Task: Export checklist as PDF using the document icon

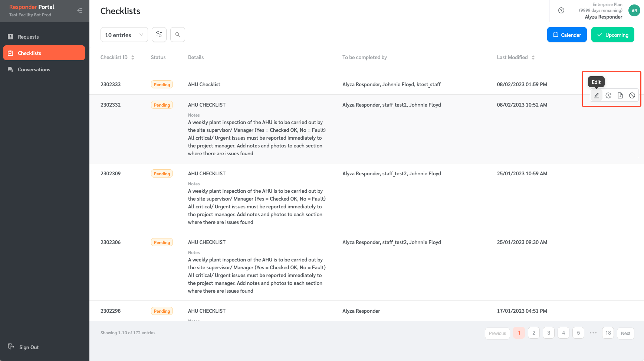Action: point(620,95)
